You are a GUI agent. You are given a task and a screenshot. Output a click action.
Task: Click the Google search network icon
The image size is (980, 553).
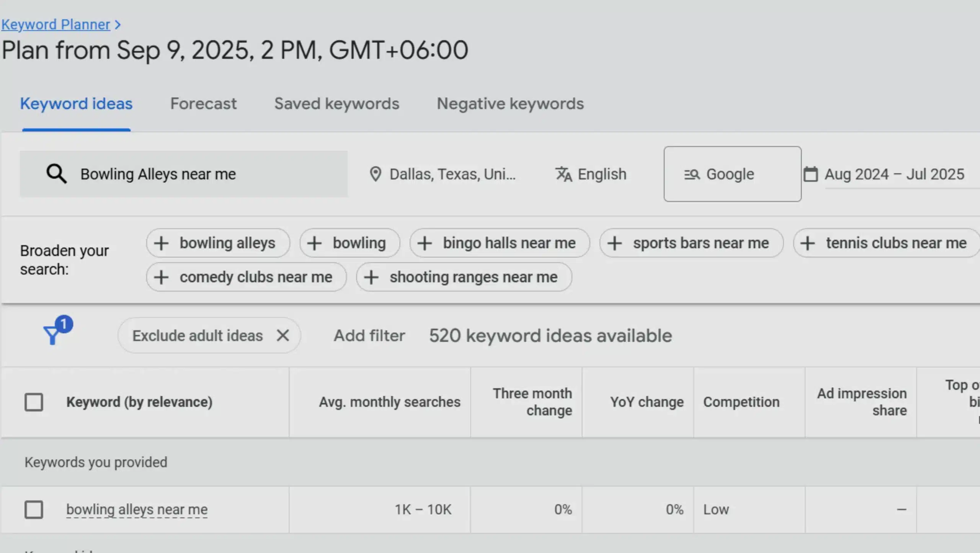point(692,175)
